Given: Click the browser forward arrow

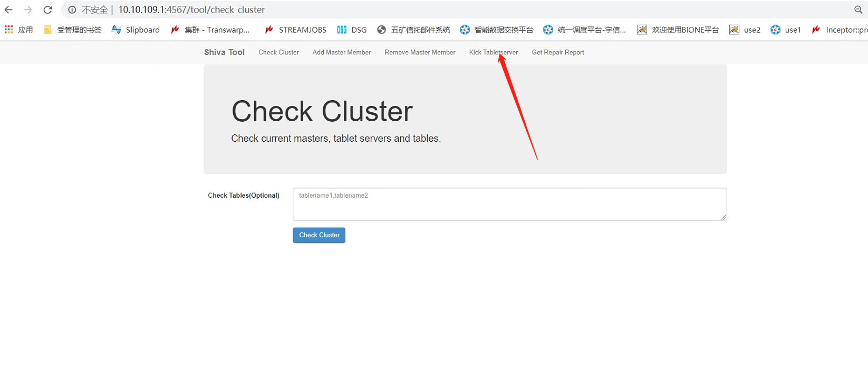Looking at the screenshot, I should pos(28,9).
